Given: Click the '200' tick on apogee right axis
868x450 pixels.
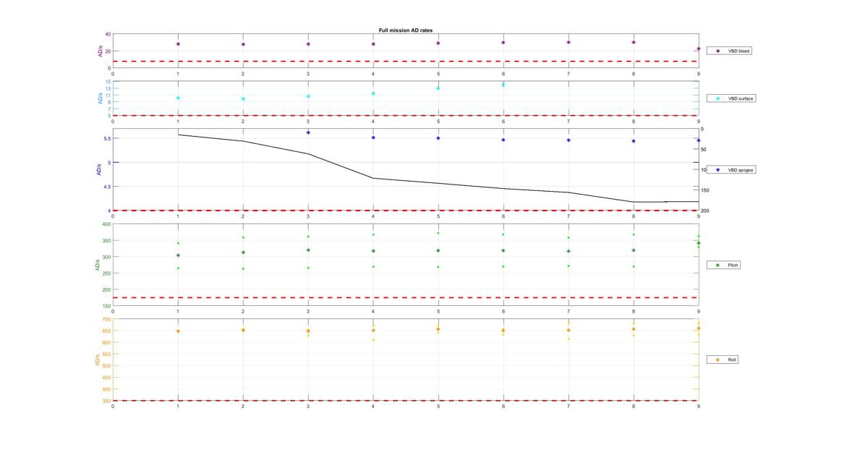Looking at the screenshot, I should pos(705,211).
